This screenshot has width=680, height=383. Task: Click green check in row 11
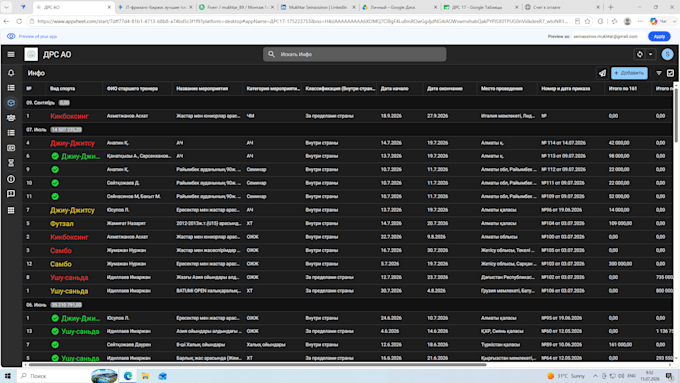tap(55, 196)
